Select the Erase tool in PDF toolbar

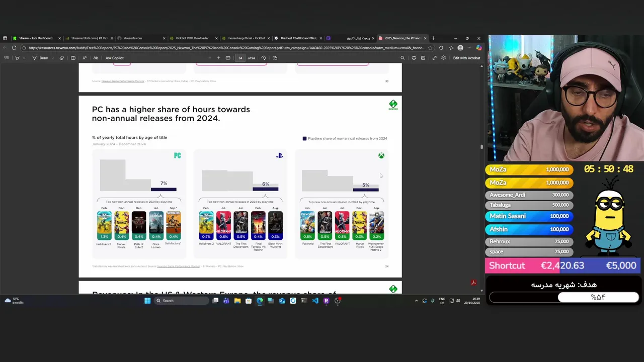[62, 58]
